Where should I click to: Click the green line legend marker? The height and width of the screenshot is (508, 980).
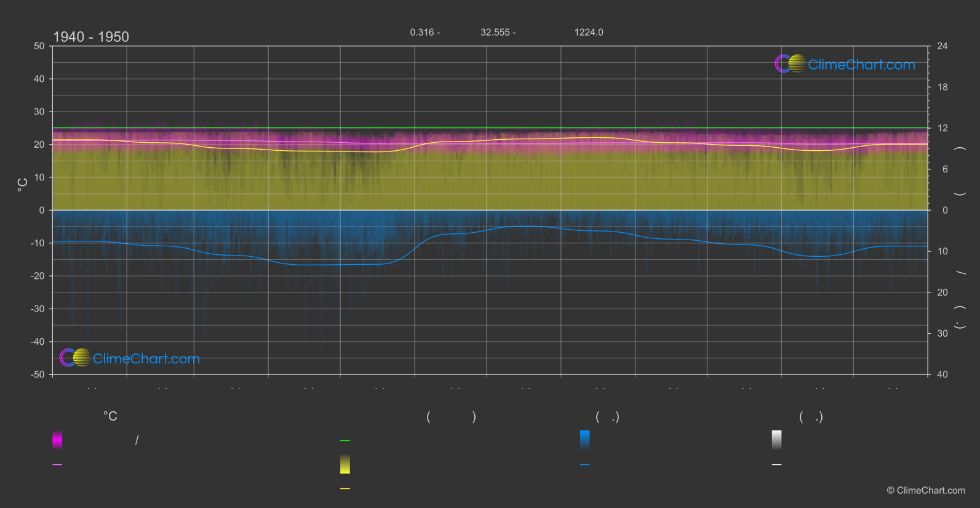click(345, 441)
